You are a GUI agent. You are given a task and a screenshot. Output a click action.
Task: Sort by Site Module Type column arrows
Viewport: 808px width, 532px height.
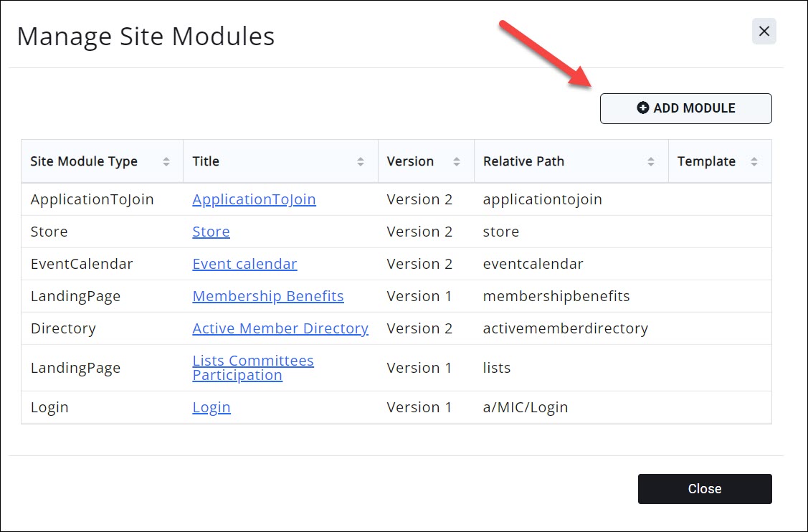click(x=166, y=162)
